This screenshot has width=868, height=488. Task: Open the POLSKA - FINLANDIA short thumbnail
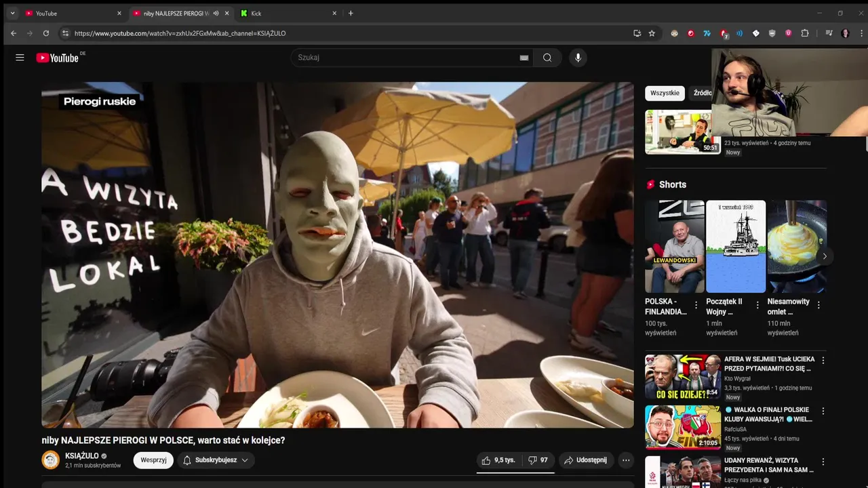(x=675, y=247)
